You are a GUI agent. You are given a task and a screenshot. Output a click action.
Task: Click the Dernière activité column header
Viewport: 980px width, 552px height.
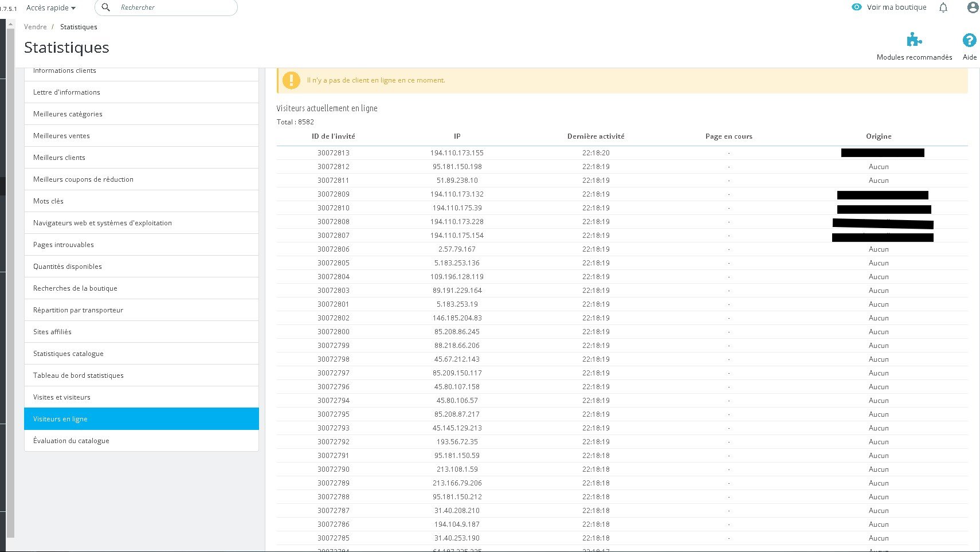pyautogui.click(x=596, y=136)
